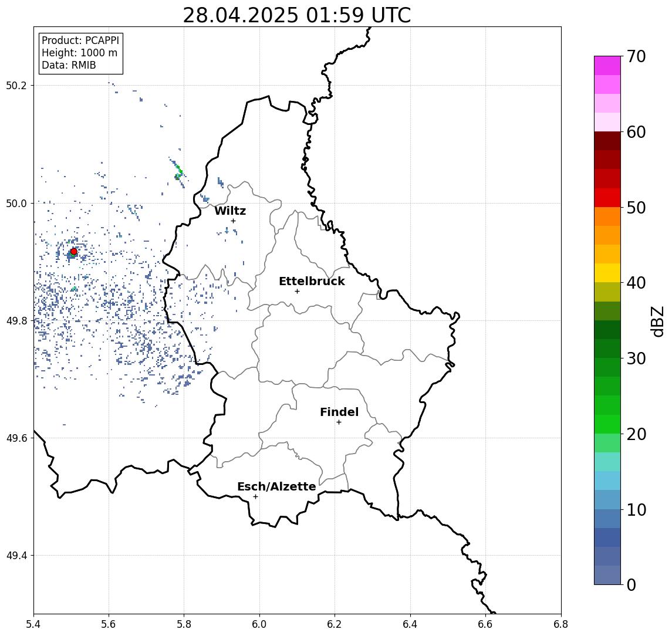Click the colorbar tick label 20

[x=636, y=434]
